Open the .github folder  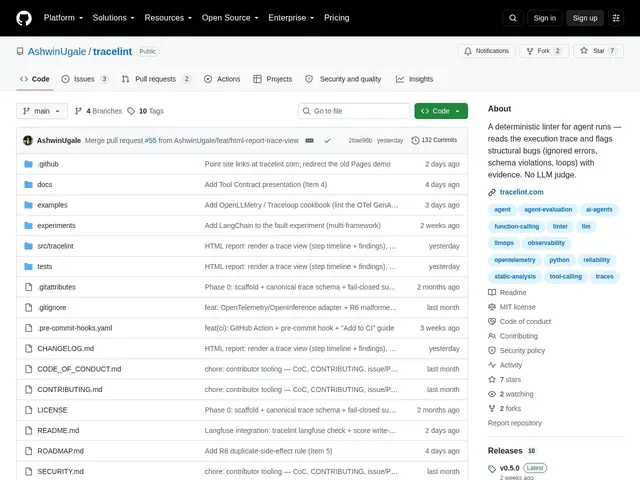pos(48,164)
